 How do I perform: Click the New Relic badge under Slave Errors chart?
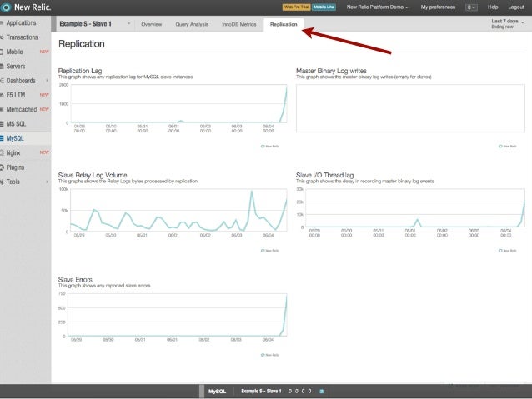coord(269,355)
